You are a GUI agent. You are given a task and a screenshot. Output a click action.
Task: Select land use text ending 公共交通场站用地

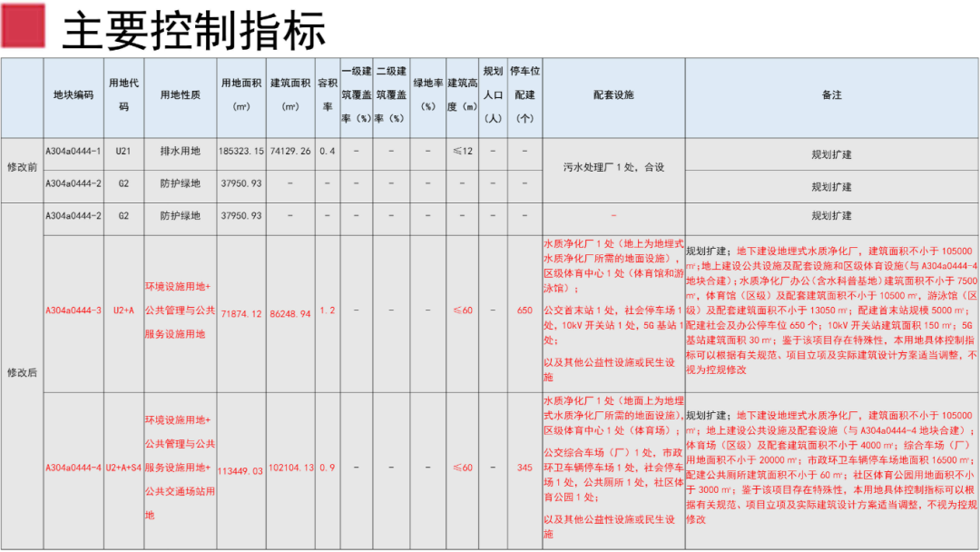click(180, 468)
